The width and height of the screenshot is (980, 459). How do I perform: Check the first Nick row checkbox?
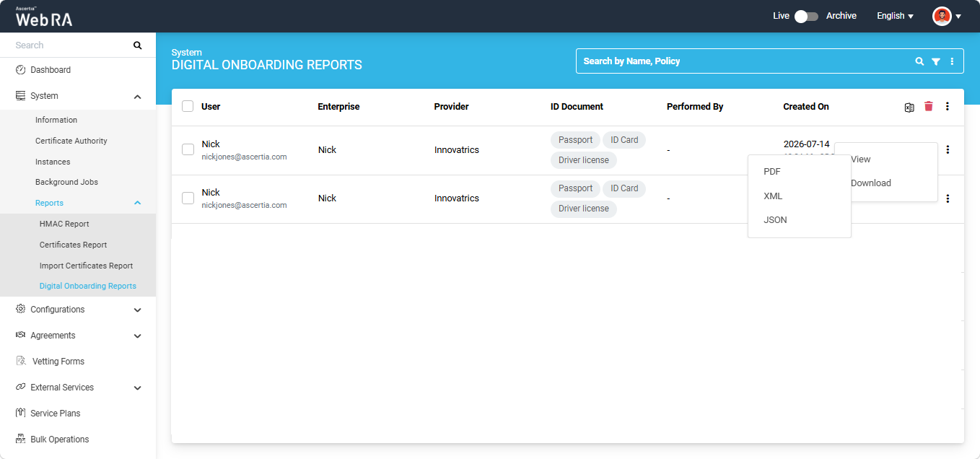pos(188,149)
